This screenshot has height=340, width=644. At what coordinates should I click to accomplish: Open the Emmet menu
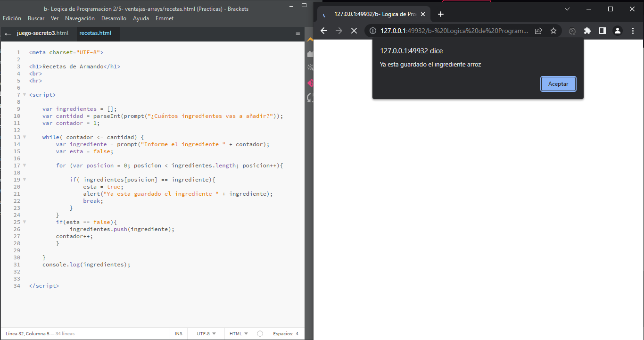165,18
